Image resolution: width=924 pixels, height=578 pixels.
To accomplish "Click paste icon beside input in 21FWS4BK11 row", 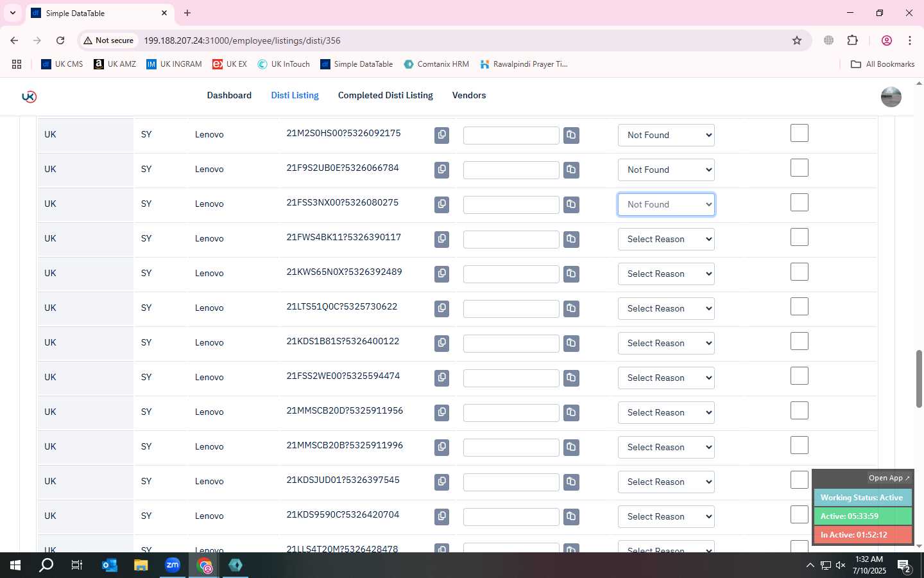I will click(571, 239).
